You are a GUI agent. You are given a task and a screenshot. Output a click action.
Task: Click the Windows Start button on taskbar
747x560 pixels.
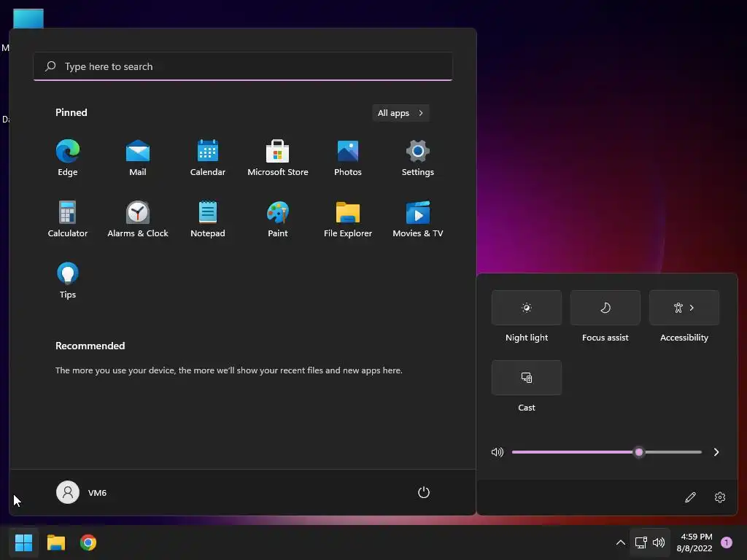tap(23, 542)
